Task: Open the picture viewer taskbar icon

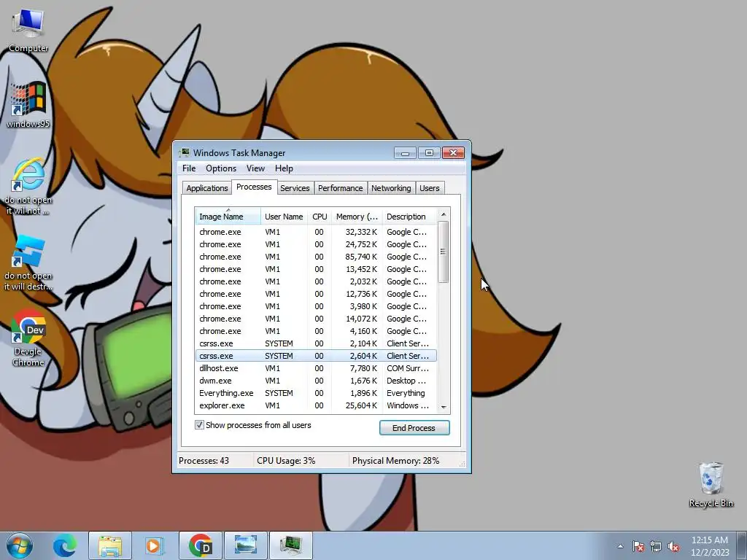Action: pyautogui.click(x=245, y=545)
